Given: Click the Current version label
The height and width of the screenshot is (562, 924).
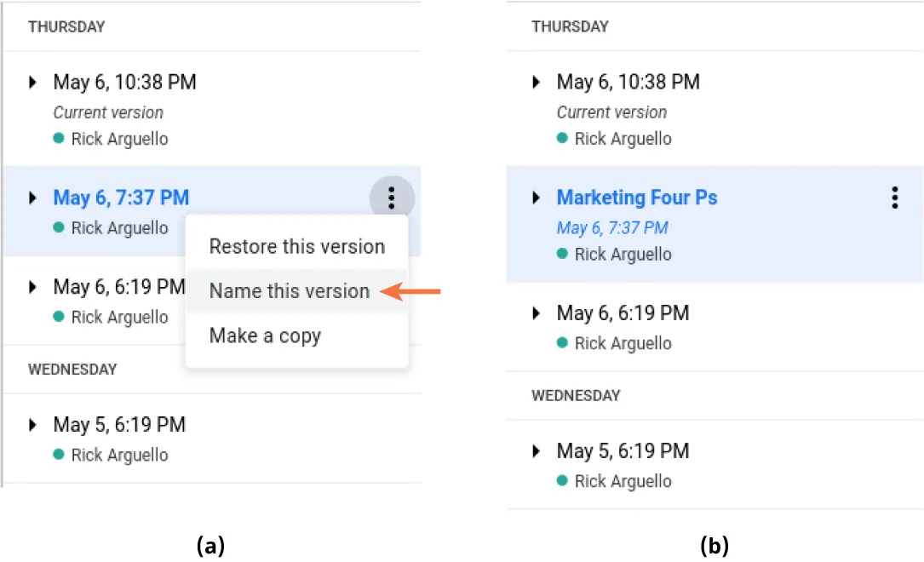Looking at the screenshot, I should [108, 112].
